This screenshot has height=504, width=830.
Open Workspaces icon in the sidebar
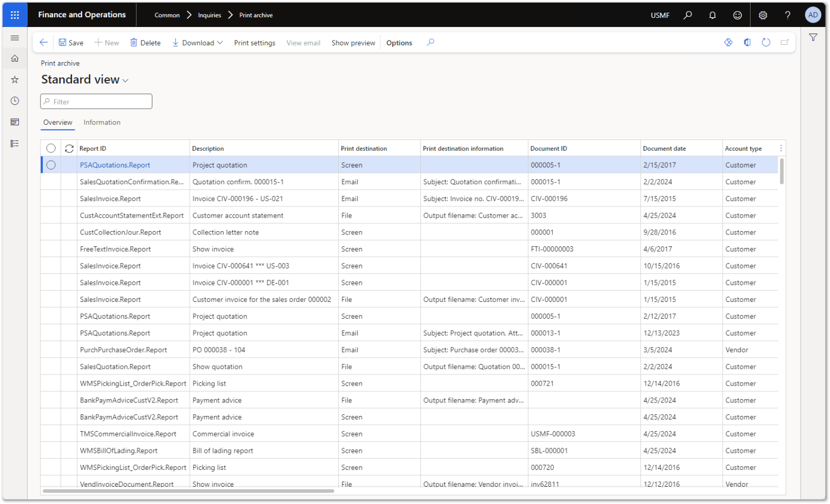click(x=15, y=122)
